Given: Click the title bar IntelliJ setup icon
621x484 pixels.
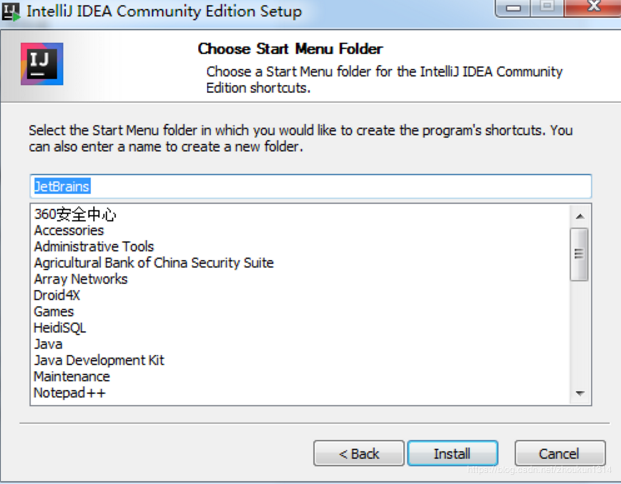Looking at the screenshot, I should (x=12, y=11).
